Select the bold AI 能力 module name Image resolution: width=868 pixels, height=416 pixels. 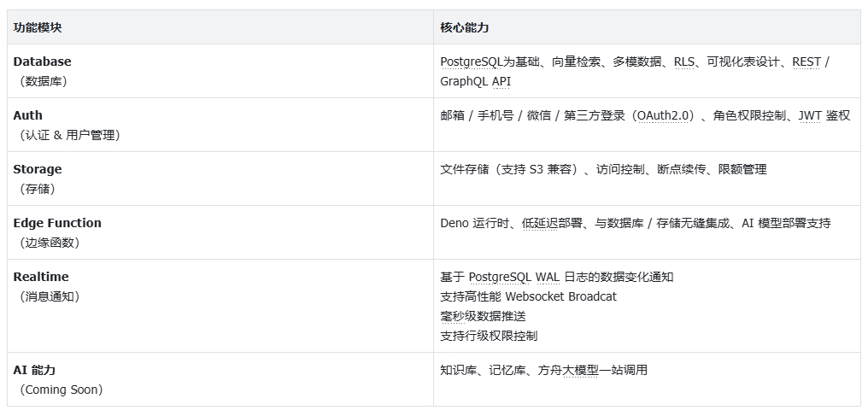(34, 370)
